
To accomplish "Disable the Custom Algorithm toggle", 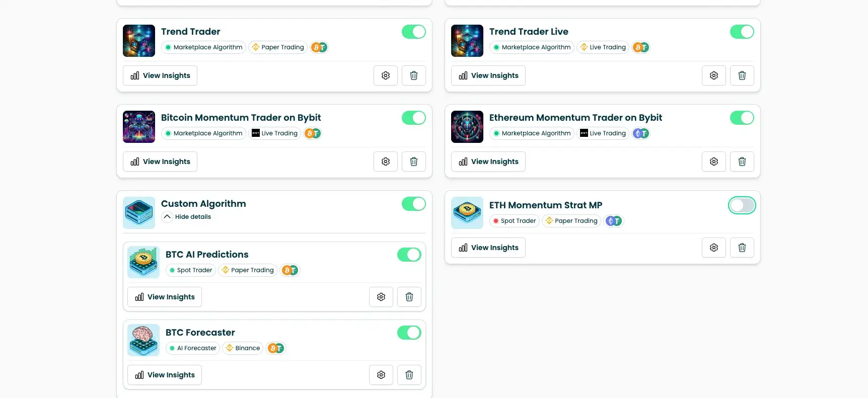I will [x=413, y=204].
